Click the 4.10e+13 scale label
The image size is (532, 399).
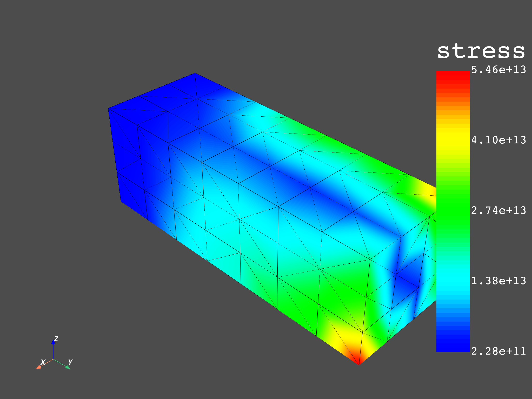[499, 140]
